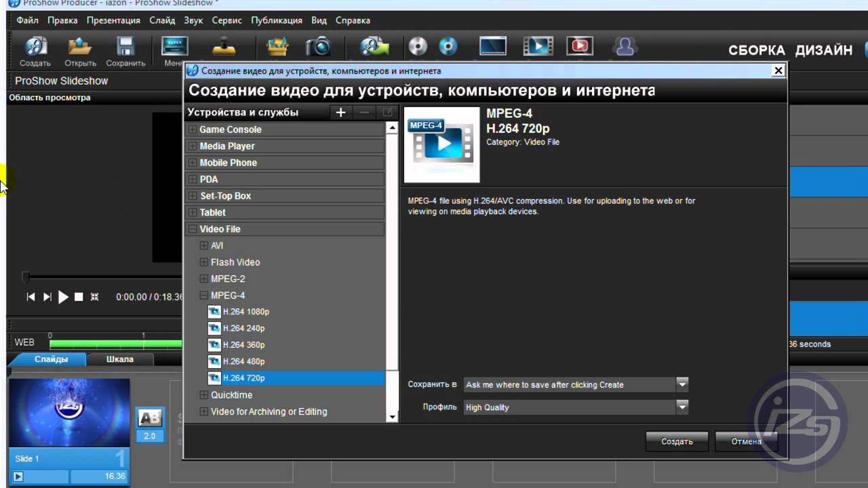Click the WEB green size meter bar
The image size is (868, 488).
pyautogui.click(x=115, y=344)
